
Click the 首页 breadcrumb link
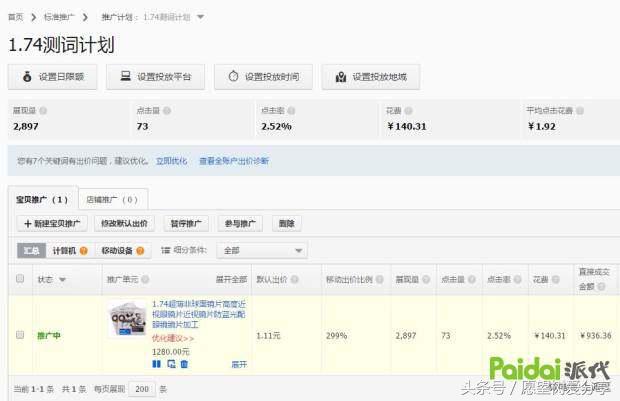click(16, 17)
